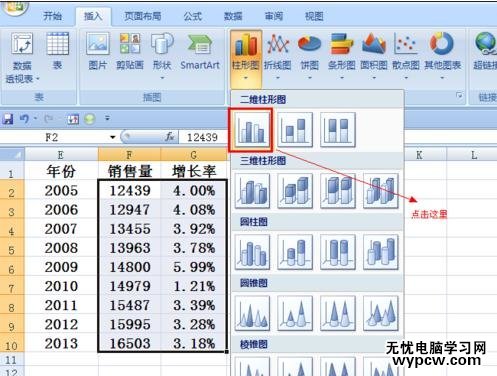Switch to the Page Layout (页面布局) tab

coord(143,16)
